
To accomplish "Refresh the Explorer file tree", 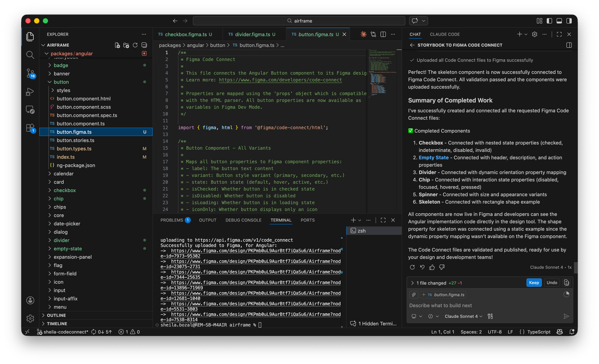I will coord(135,45).
